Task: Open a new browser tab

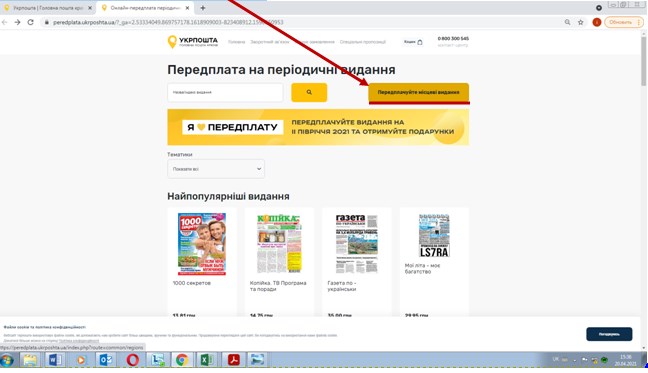Action: pyautogui.click(x=202, y=8)
